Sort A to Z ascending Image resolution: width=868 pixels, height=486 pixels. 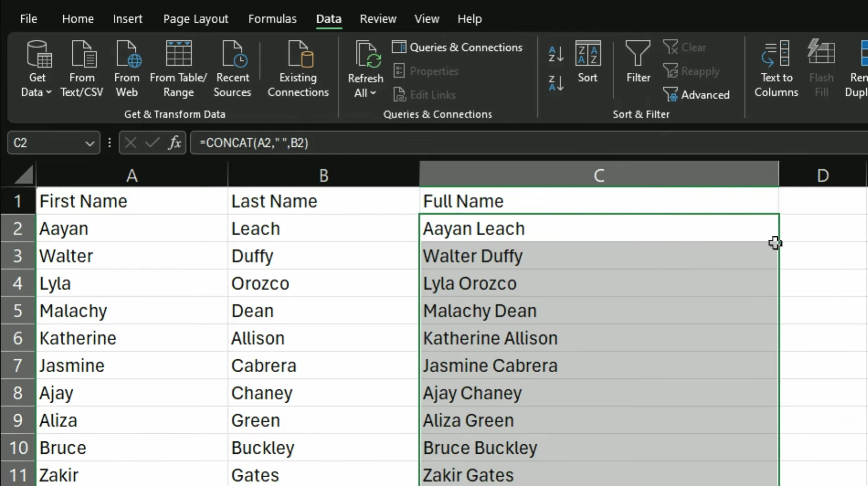pyautogui.click(x=556, y=54)
